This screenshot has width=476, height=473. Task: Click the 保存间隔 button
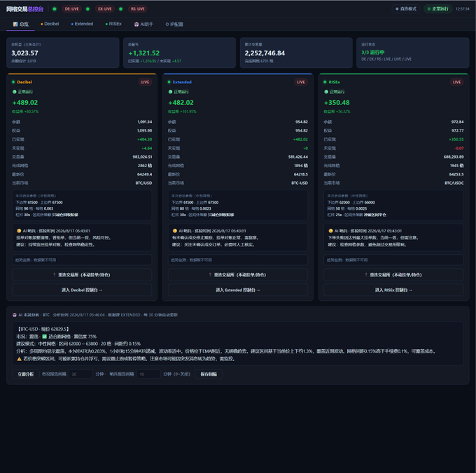tap(209, 374)
